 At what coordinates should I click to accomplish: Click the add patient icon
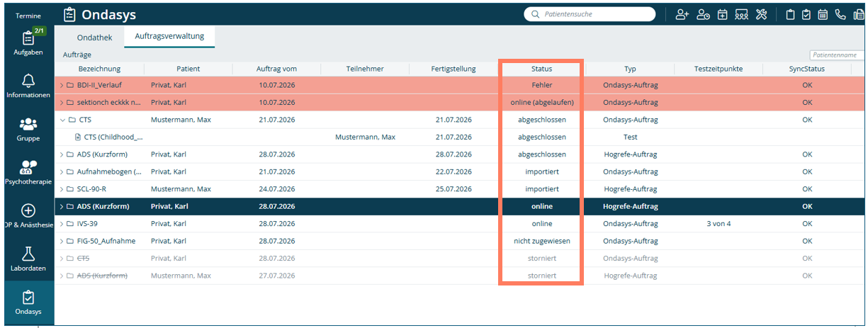click(x=682, y=14)
